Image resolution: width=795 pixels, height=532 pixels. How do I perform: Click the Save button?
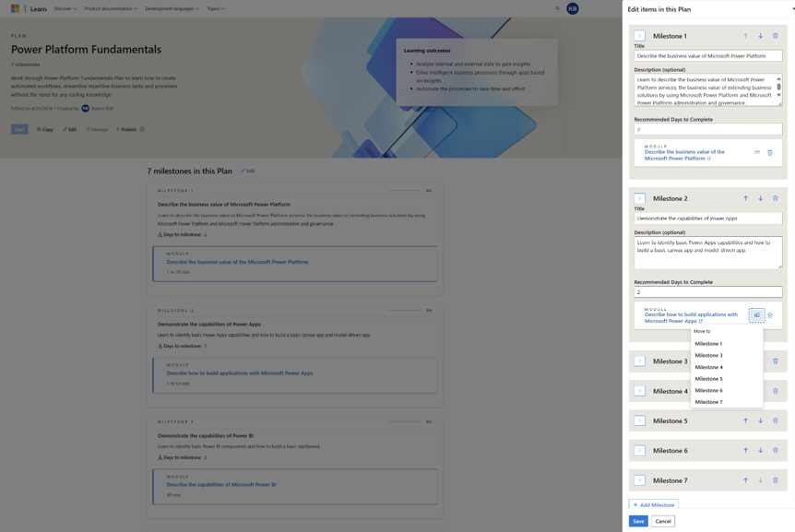(637, 520)
